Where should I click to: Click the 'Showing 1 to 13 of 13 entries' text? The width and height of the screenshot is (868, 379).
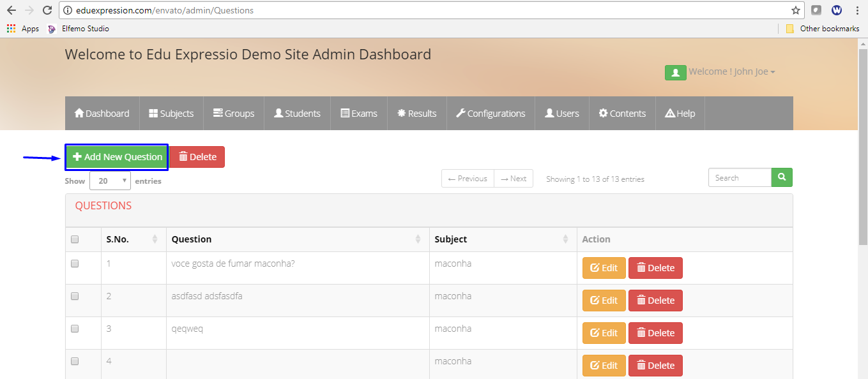coord(595,179)
